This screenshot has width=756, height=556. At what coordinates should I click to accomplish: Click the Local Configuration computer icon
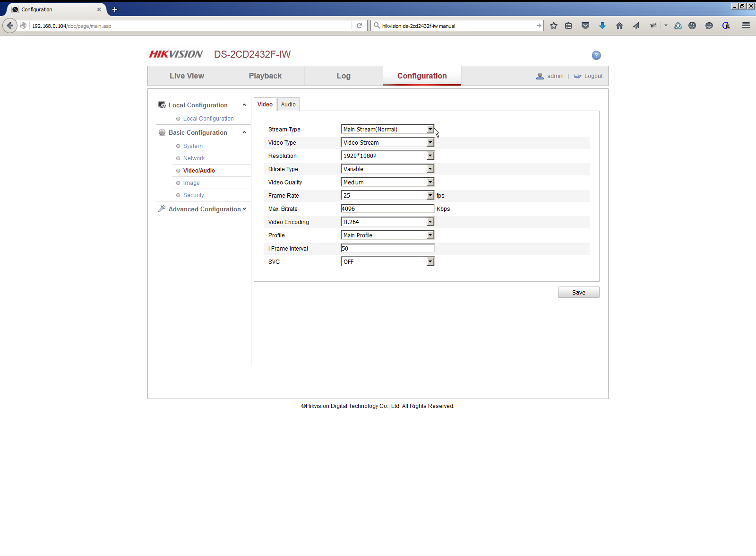(162, 105)
